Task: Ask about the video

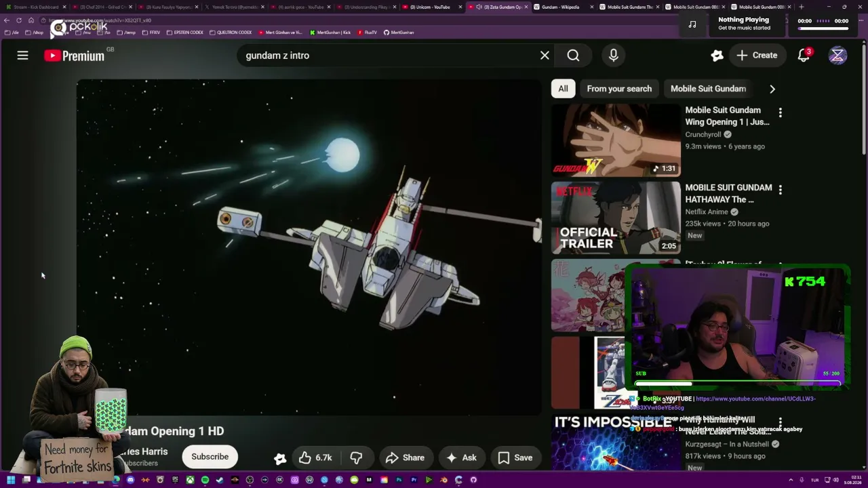Action: click(x=461, y=457)
